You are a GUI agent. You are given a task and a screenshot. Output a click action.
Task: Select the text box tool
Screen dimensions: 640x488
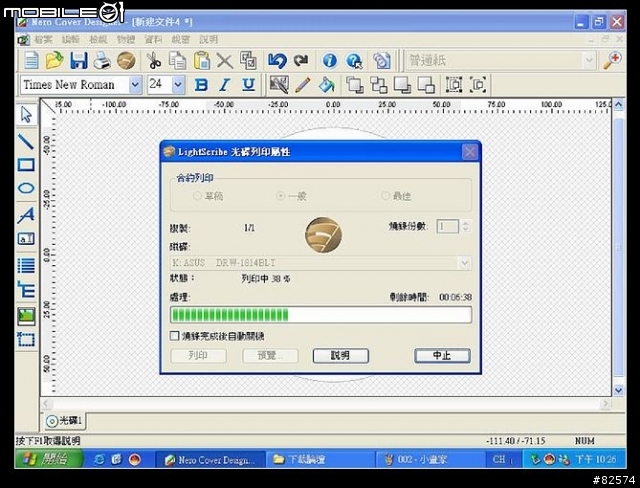pos(26,239)
